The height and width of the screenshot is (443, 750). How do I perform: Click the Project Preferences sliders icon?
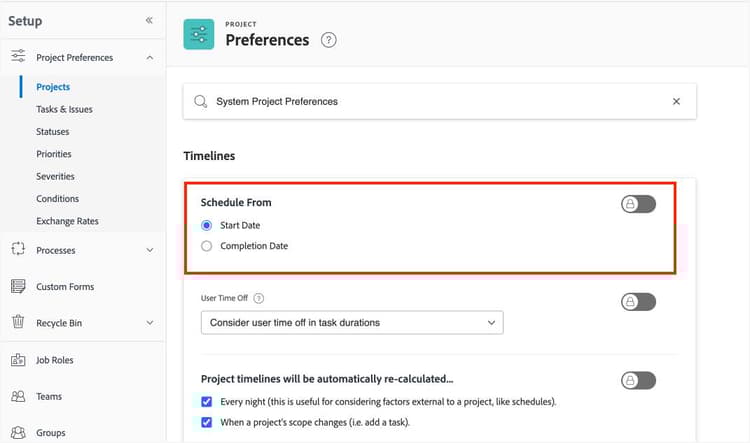(18, 58)
